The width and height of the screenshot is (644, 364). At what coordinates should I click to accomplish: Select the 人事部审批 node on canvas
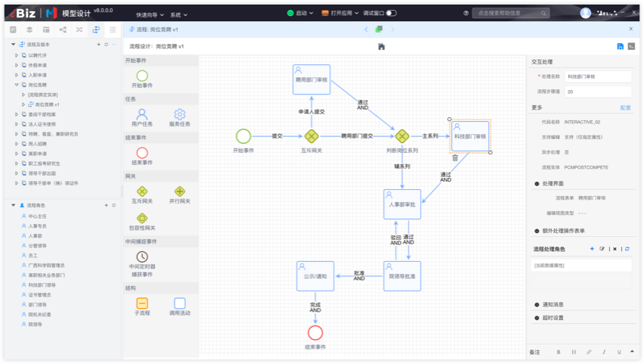coord(402,204)
